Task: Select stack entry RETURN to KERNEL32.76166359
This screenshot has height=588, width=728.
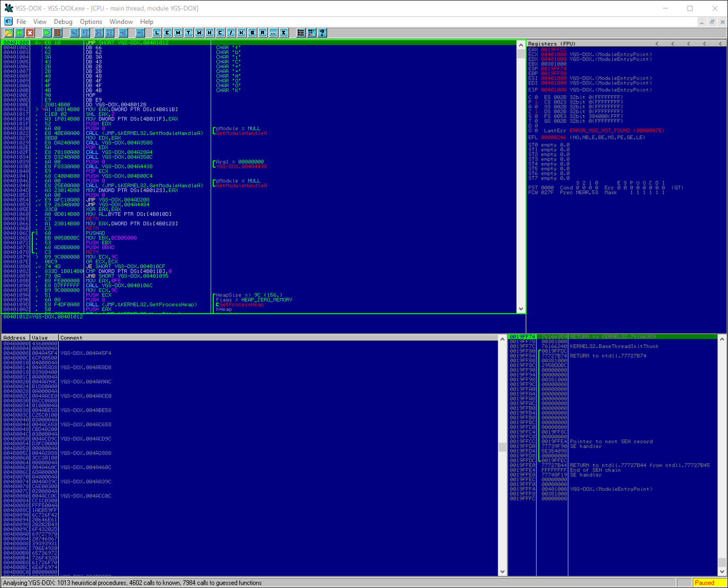Action: 613,337
